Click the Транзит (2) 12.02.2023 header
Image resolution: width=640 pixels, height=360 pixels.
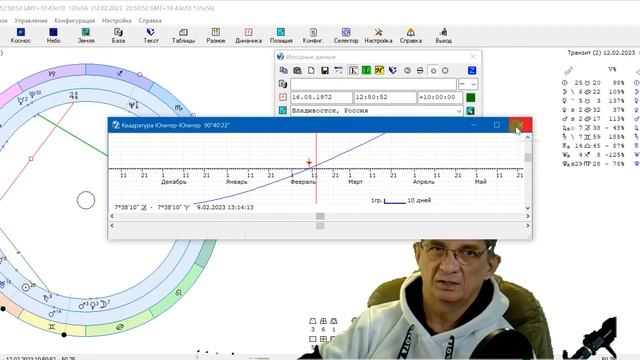(x=601, y=53)
